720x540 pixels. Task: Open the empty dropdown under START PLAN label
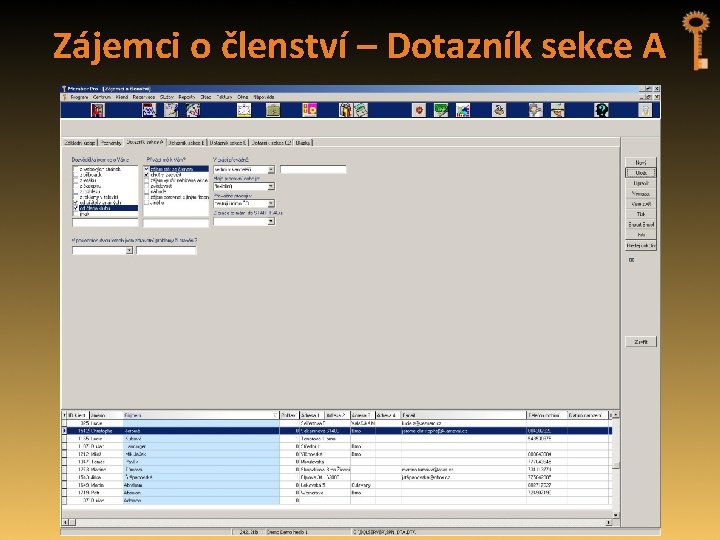(271, 221)
